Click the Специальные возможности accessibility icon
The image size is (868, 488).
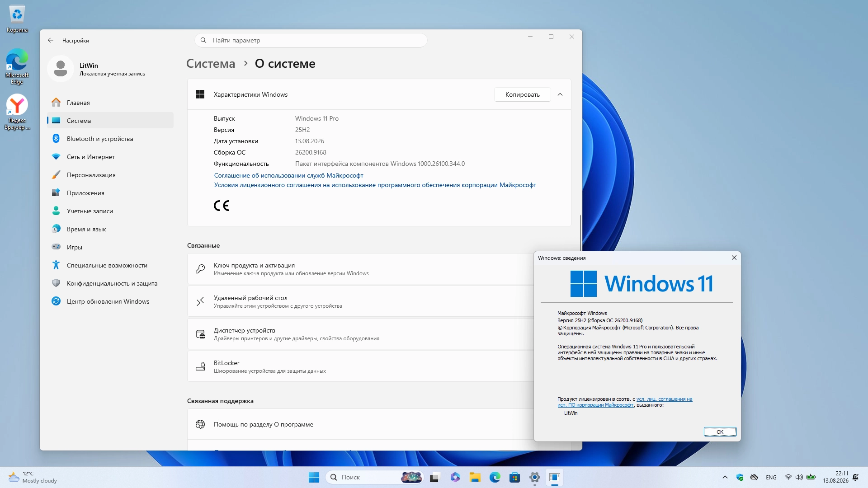(x=56, y=265)
